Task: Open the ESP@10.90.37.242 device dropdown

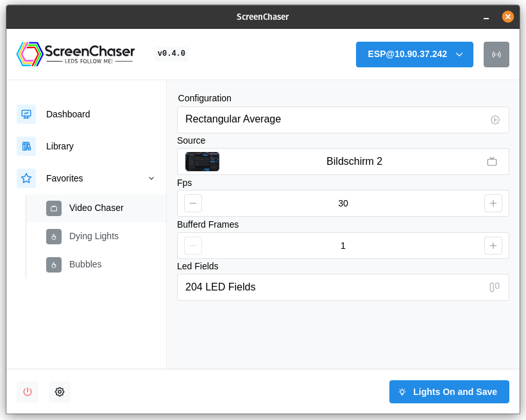Action: [414, 55]
